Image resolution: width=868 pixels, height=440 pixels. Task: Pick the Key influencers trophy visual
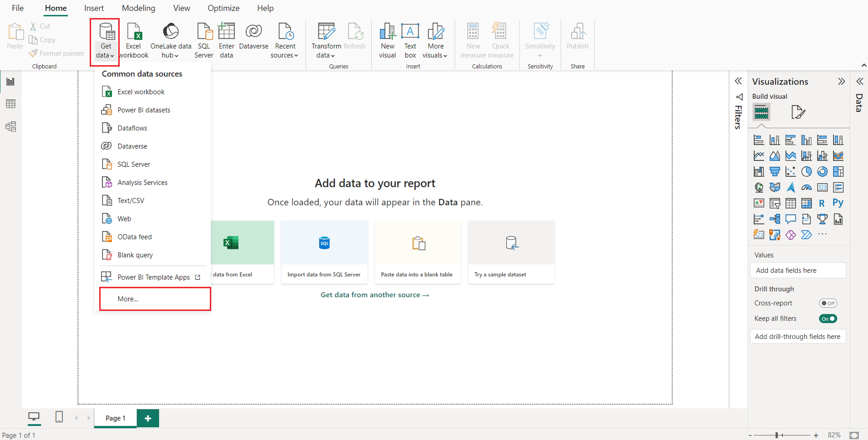click(x=822, y=219)
